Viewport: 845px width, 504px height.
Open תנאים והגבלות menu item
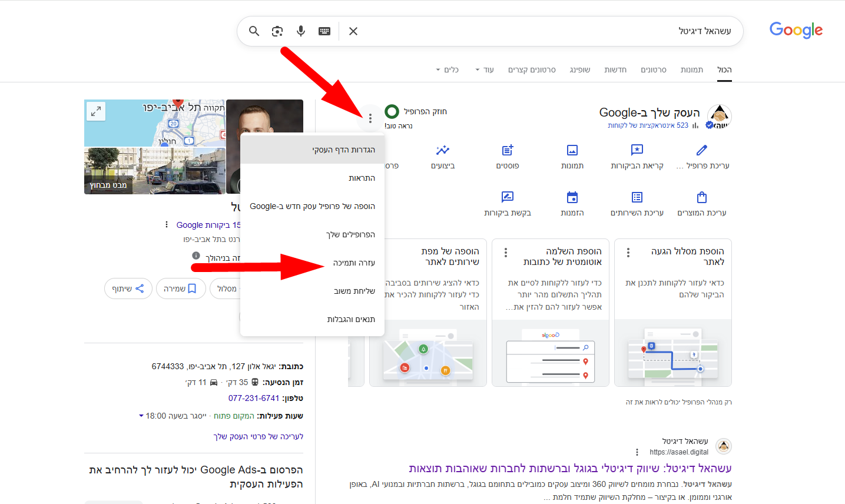313,319
